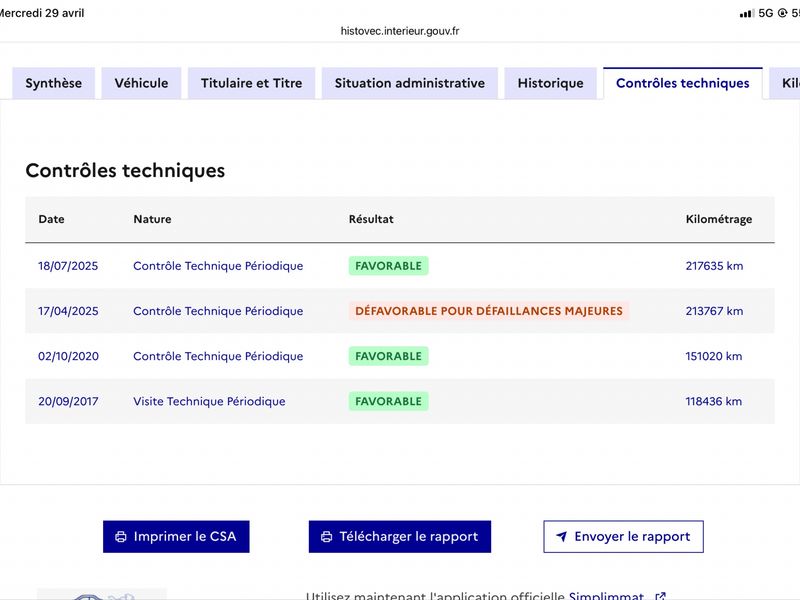Open the partially visible Kilométrage tab

click(785, 83)
